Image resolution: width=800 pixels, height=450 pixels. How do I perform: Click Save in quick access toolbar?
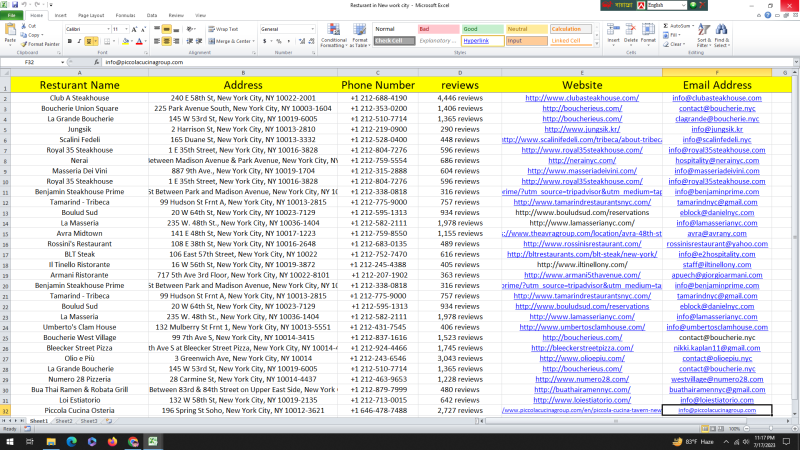15,5
